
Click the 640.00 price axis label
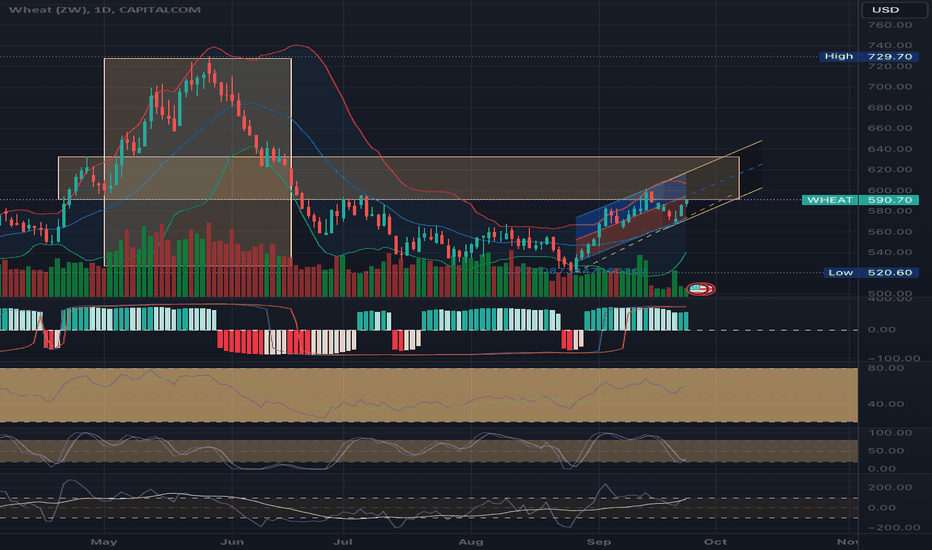pos(890,149)
